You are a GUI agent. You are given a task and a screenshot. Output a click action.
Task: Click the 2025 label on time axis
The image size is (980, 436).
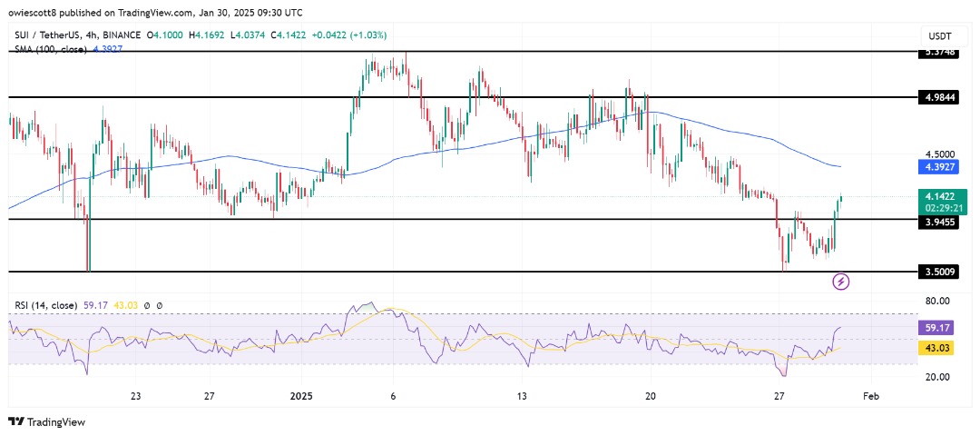(302, 397)
